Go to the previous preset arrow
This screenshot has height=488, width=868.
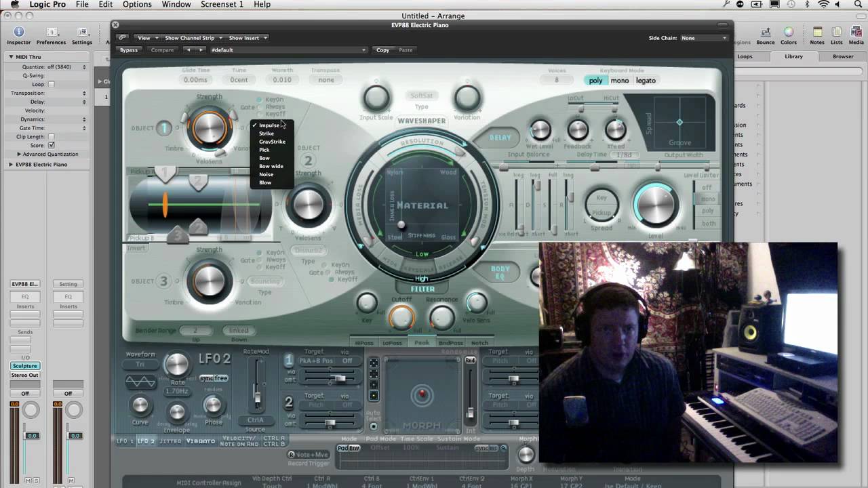click(x=188, y=49)
